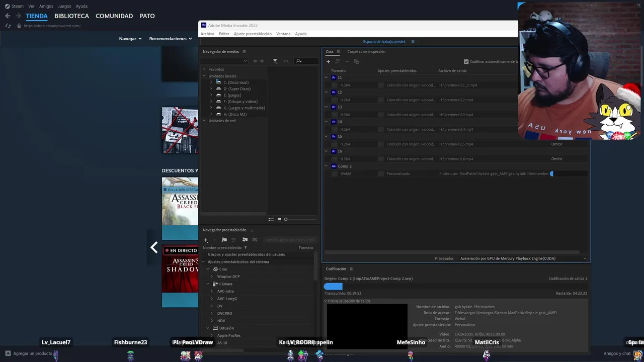Open the Ventana menu

(x=283, y=34)
